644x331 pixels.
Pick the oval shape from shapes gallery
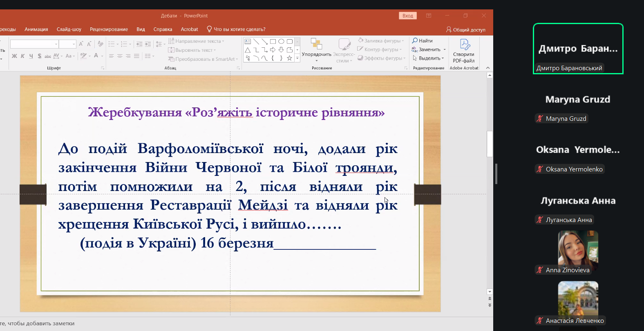click(281, 41)
